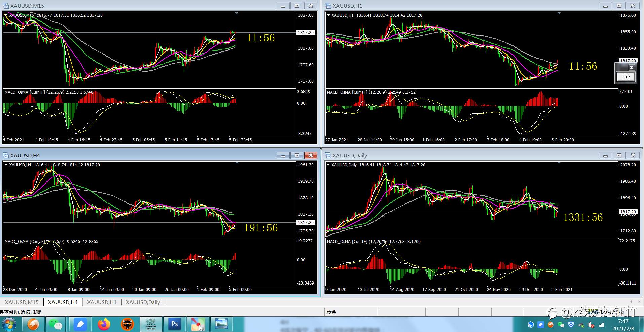
Task: Click the 1817.20 price label in Daily chart
Action: 628,212
